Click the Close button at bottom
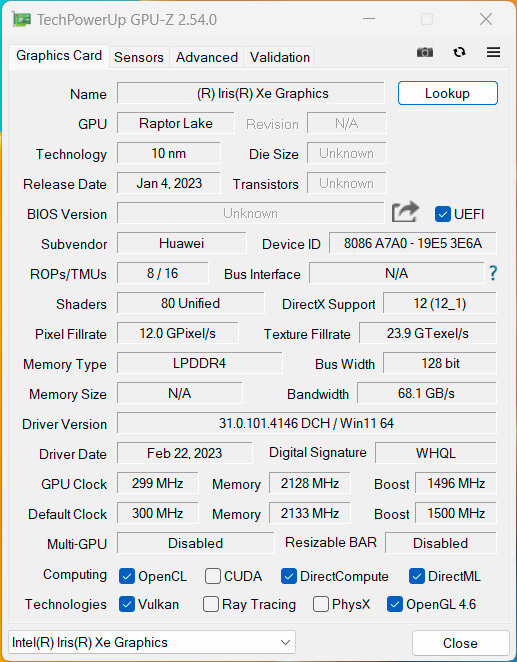The height and width of the screenshot is (662, 517). tap(460, 643)
